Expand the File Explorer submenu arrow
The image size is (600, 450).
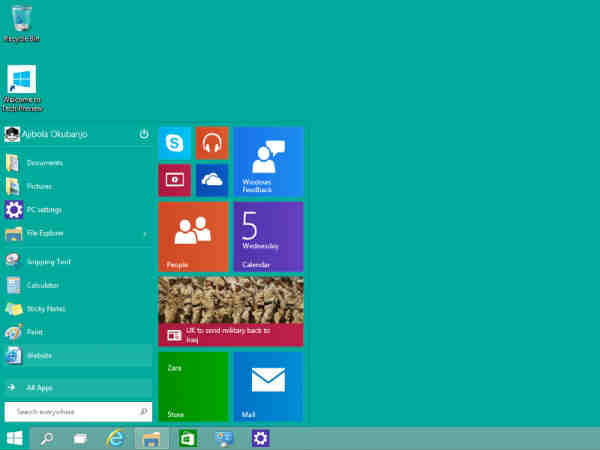coord(145,234)
